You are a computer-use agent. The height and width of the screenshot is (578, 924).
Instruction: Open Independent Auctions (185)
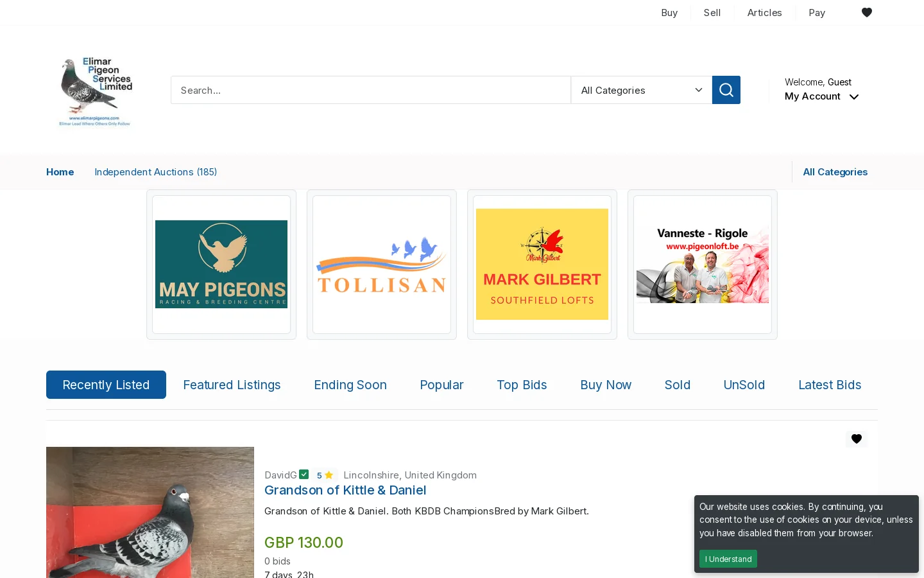pyautogui.click(x=156, y=172)
